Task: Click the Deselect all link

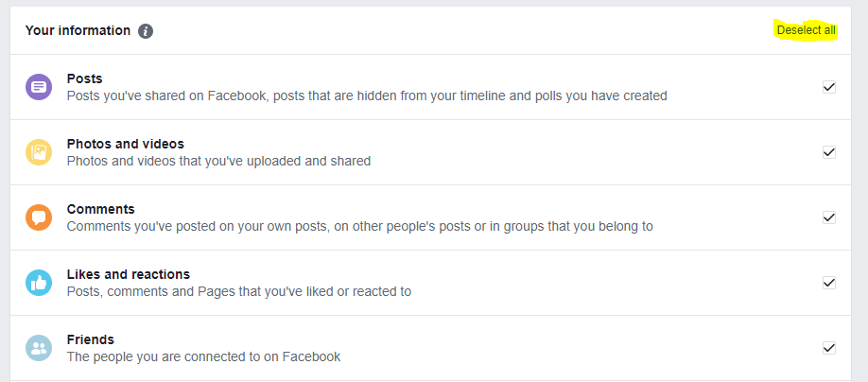Action: pos(806,30)
